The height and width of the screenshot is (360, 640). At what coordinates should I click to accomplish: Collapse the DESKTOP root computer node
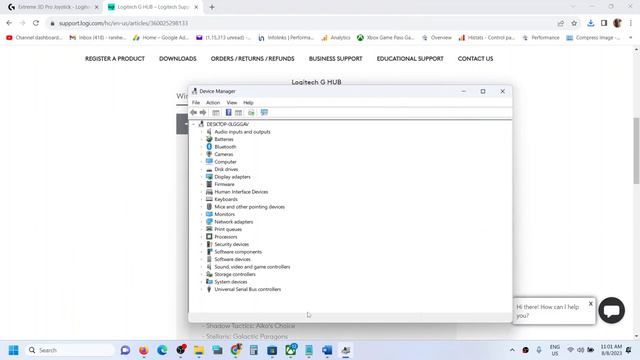(193, 124)
